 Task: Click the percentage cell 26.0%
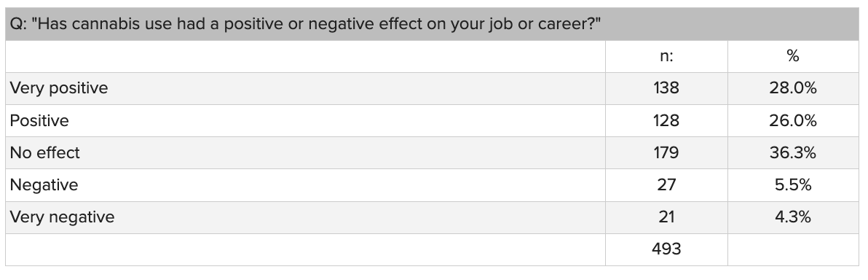pos(793,120)
